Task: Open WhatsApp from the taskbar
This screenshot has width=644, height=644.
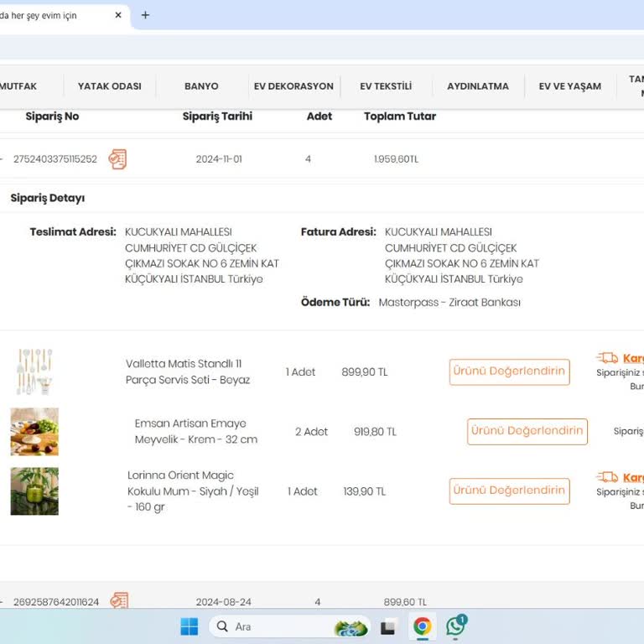Action: pos(455,626)
